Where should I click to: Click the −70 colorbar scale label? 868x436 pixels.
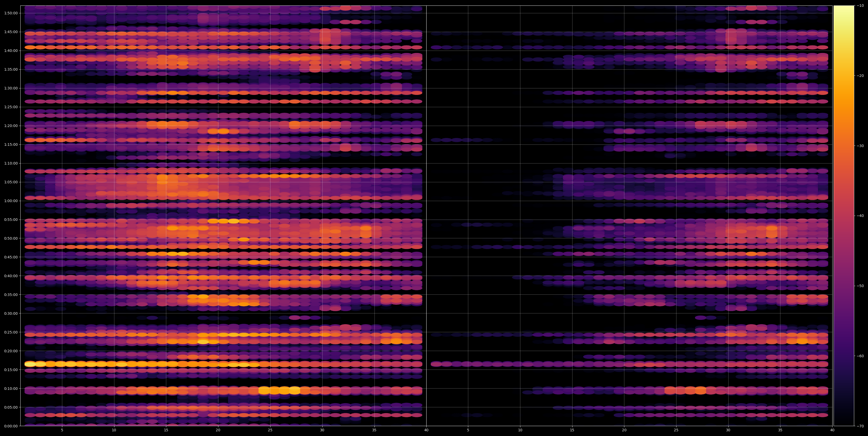860,426
